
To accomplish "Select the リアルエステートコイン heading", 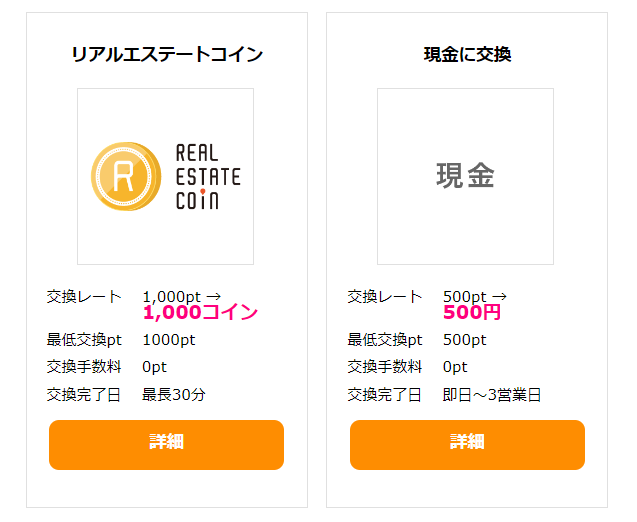I will [x=167, y=54].
